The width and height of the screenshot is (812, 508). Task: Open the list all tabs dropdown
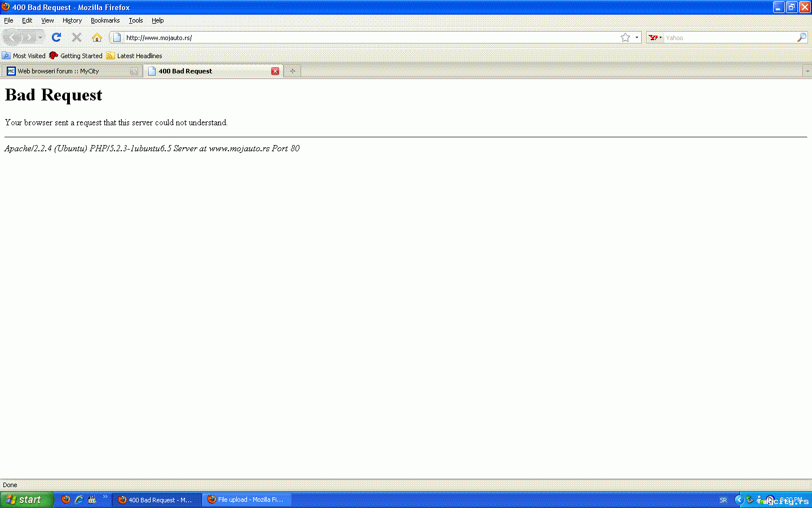coord(807,71)
